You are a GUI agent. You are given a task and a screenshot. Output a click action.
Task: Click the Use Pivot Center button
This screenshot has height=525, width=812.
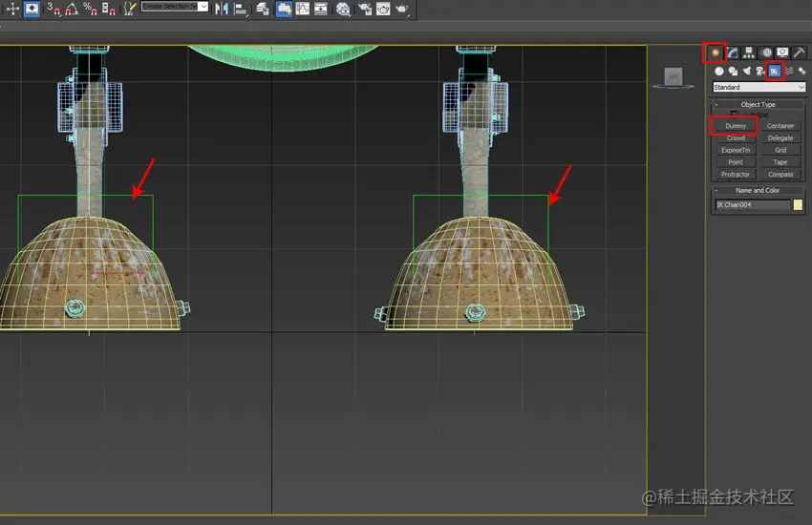click(x=32, y=9)
